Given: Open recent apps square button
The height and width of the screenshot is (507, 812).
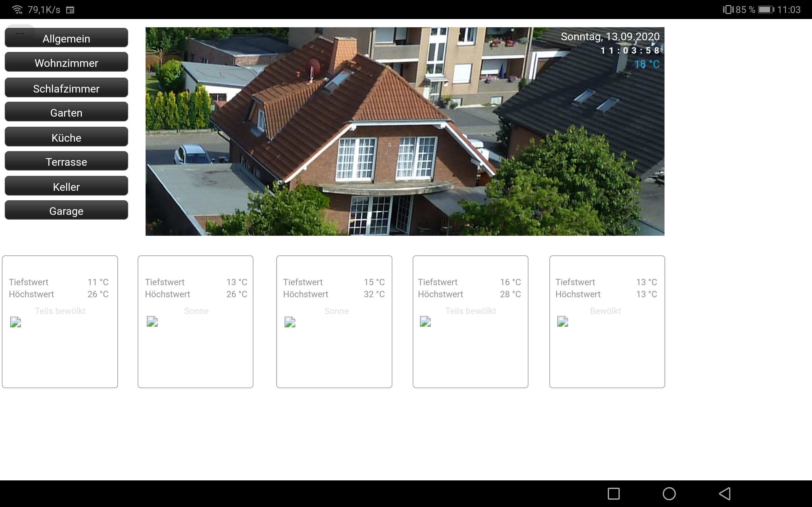Looking at the screenshot, I should point(613,494).
